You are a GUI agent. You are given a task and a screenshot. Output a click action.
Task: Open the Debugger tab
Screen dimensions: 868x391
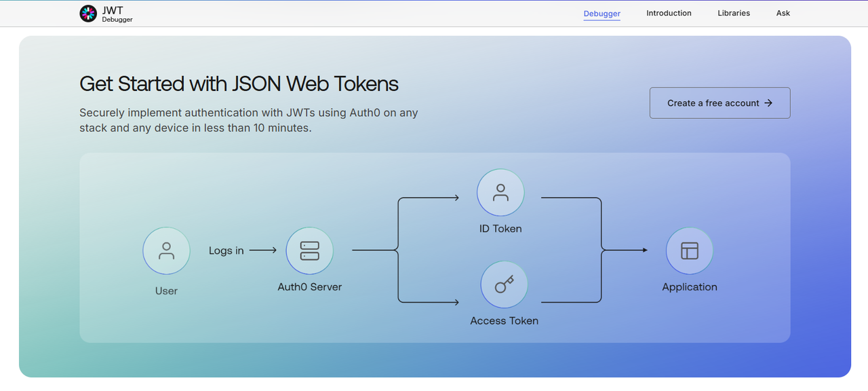click(602, 14)
